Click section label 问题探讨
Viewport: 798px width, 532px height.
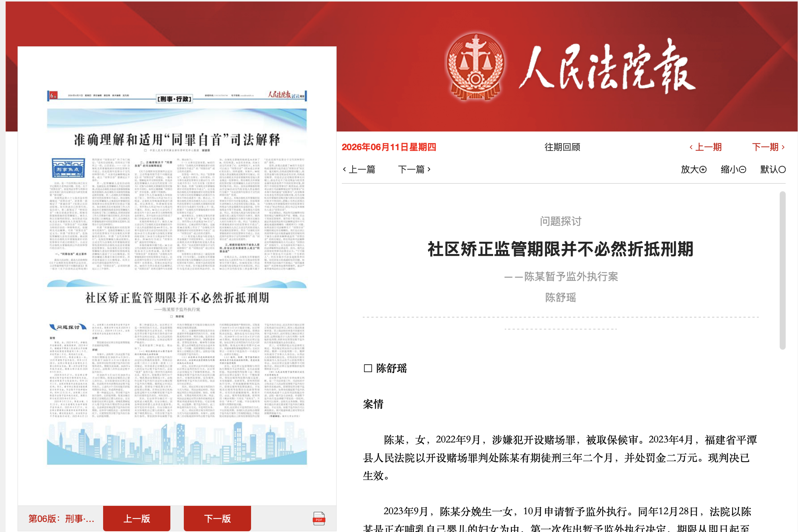(x=560, y=221)
